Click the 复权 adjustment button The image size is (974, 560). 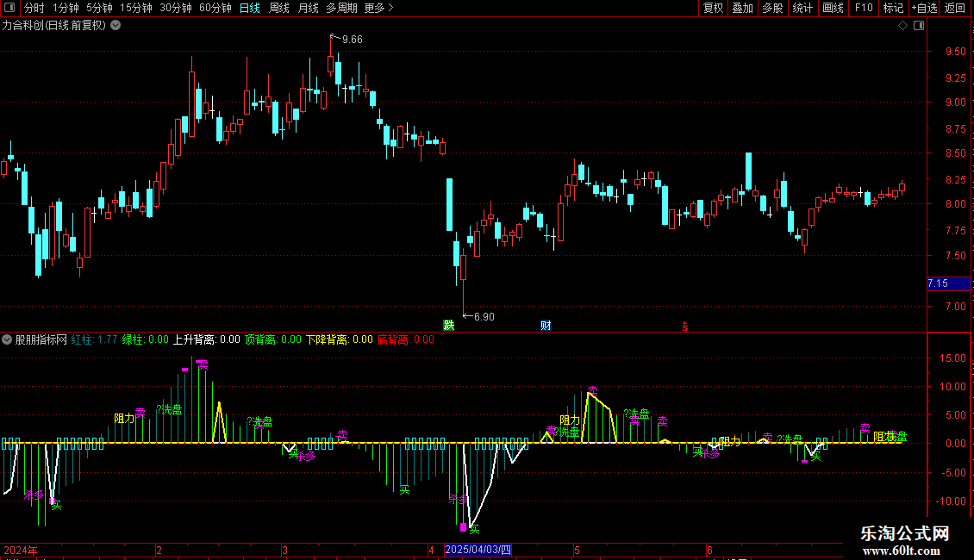[713, 8]
